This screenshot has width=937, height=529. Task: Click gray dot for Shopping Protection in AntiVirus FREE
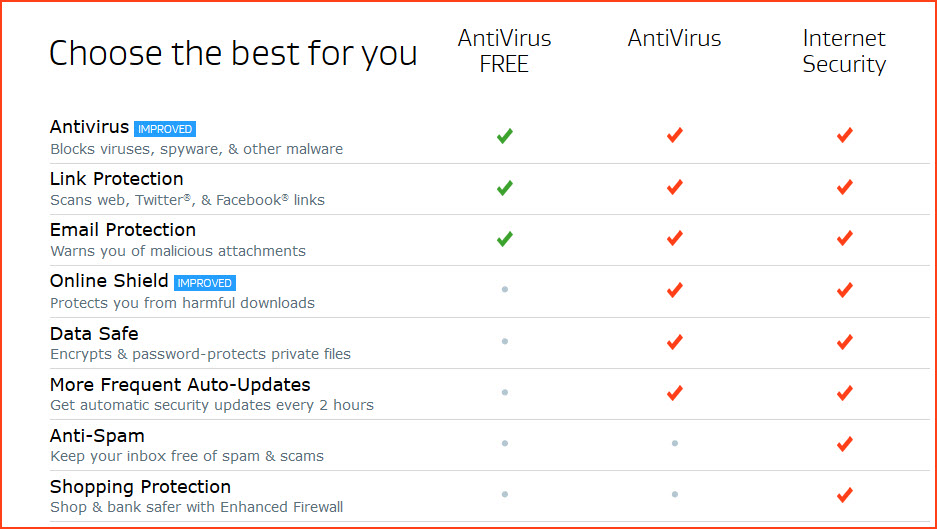(505, 494)
